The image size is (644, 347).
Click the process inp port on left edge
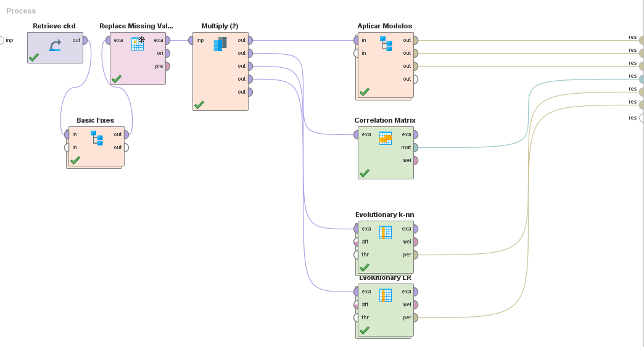pos(1,40)
